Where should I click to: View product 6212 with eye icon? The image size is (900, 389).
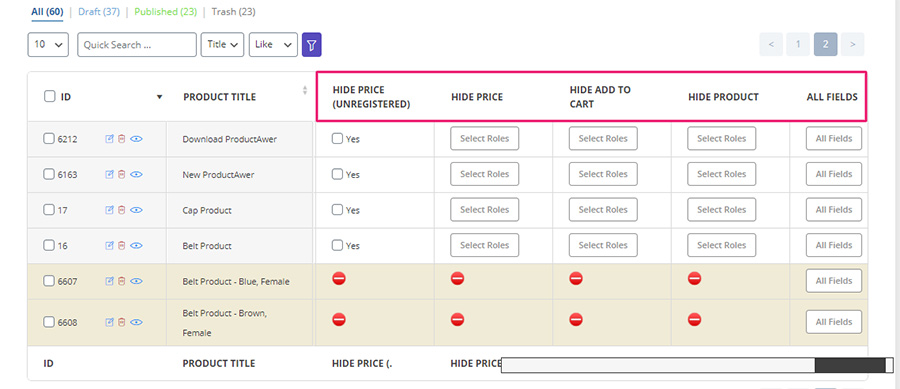point(136,139)
